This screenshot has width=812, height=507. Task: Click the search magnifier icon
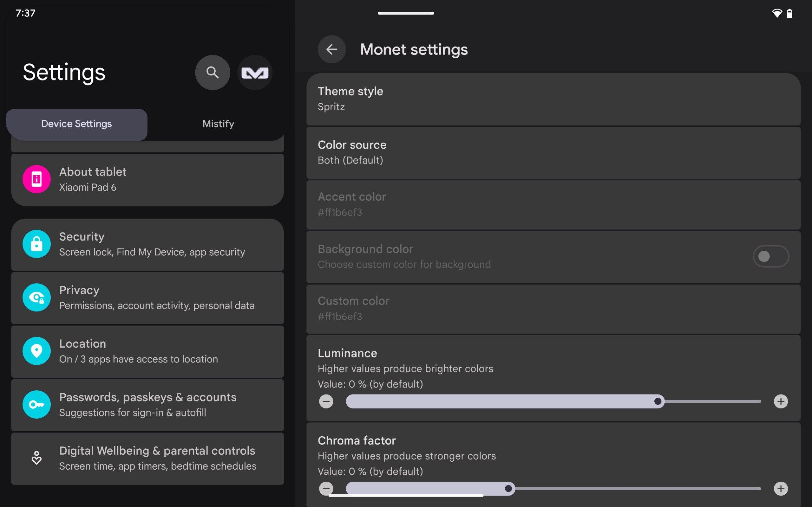click(213, 73)
